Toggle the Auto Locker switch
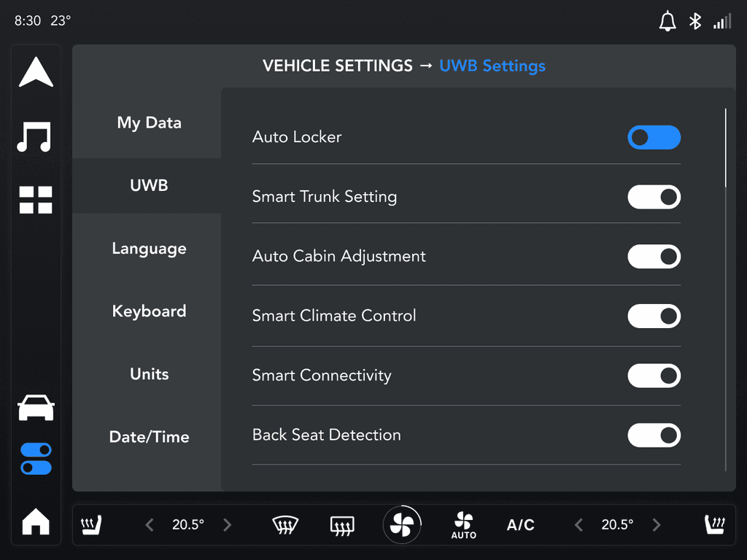Screen dimensions: 747x560 coord(654,137)
